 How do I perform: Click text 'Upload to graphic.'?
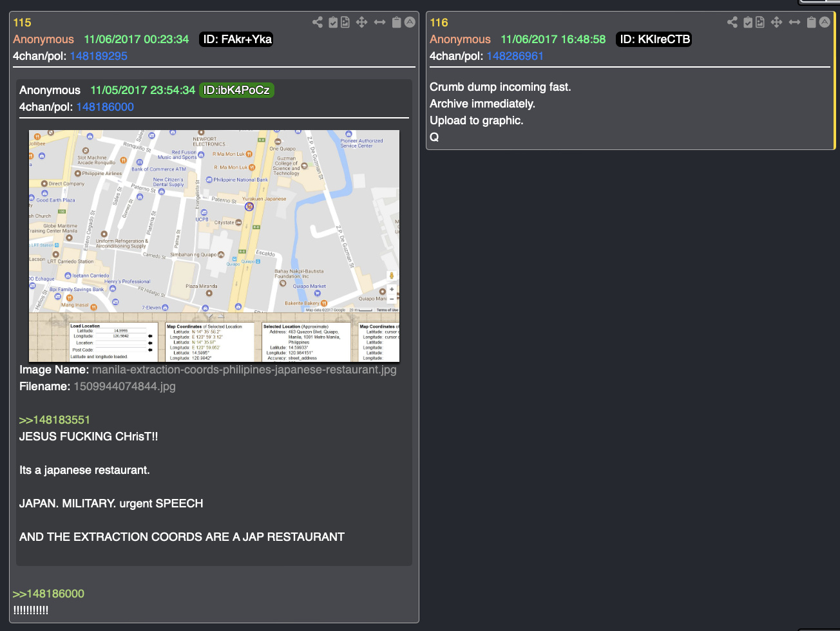coord(477,120)
